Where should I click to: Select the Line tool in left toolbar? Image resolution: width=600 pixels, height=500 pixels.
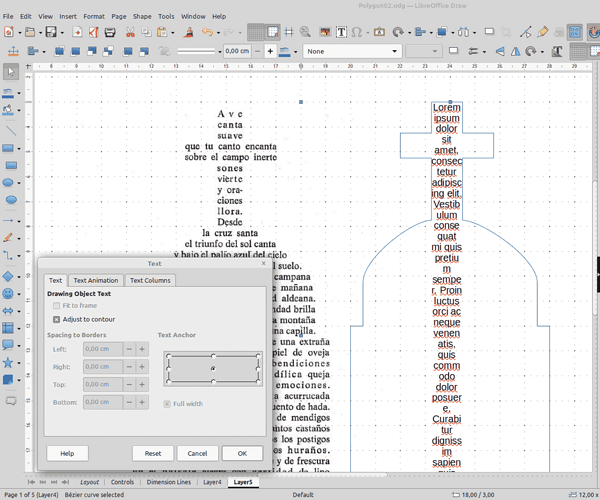point(11,131)
